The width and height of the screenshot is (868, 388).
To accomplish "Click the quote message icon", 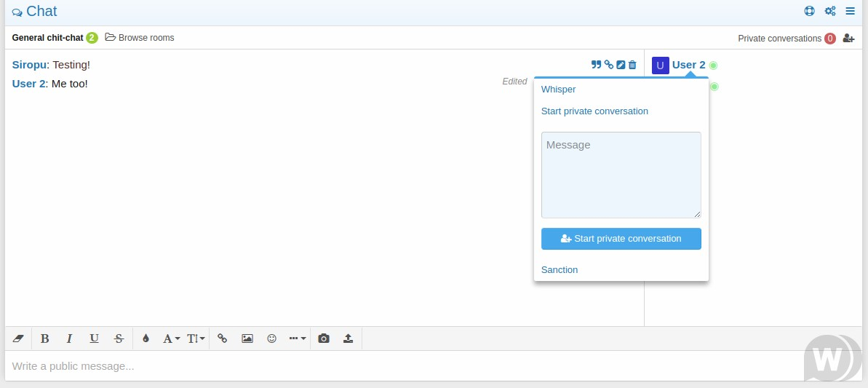I will 596,65.
